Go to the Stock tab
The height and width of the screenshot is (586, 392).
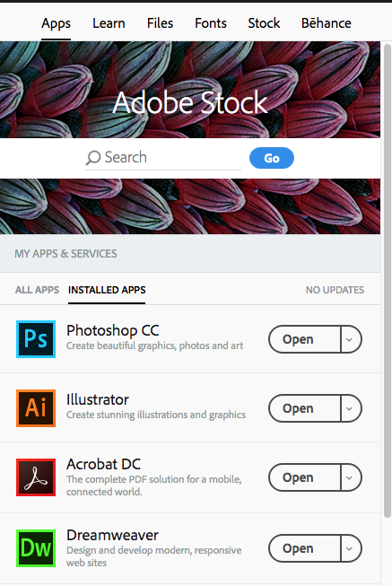coord(264,23)
